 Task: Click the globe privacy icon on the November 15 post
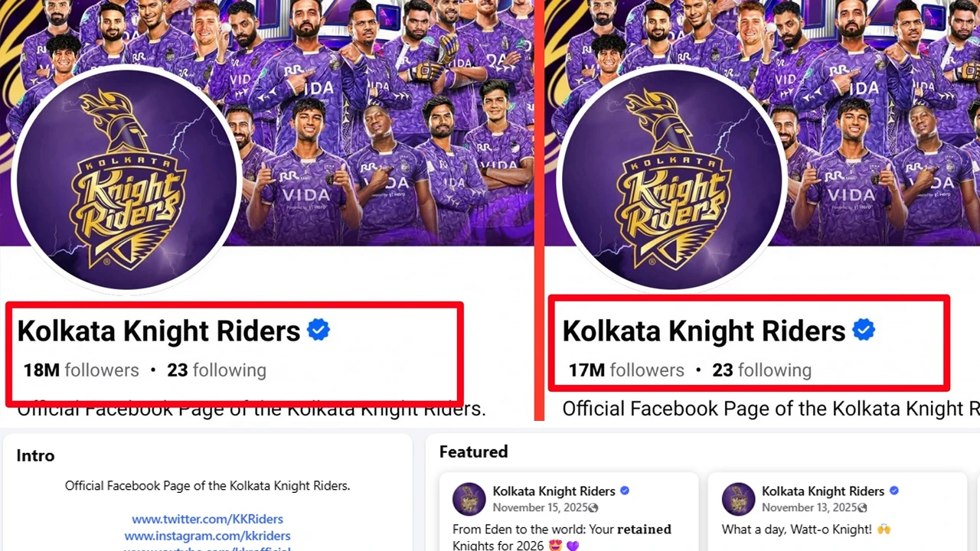[593, 507]
